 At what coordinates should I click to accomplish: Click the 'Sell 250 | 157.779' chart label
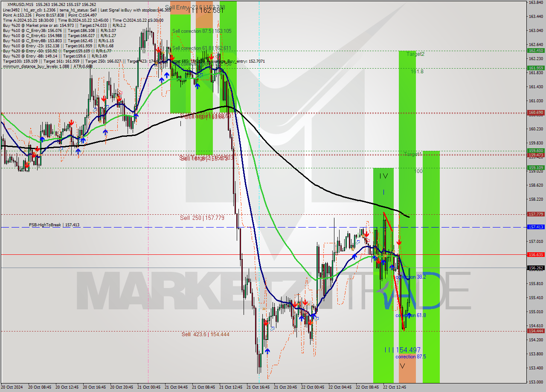tap(202, 218)
